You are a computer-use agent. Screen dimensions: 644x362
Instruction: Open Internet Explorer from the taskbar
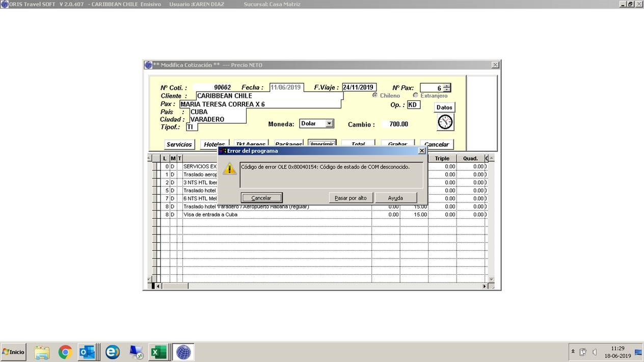(113, 352)
